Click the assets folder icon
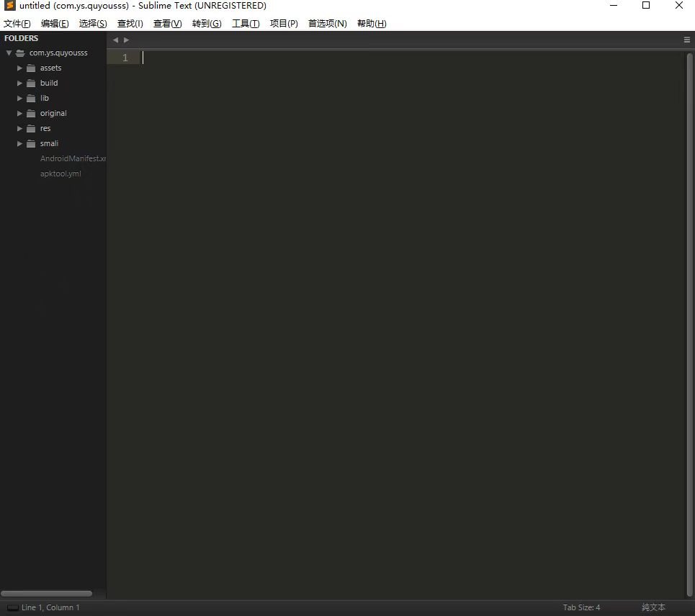Screen dimensions: 695x616 (x=31, y=68)
